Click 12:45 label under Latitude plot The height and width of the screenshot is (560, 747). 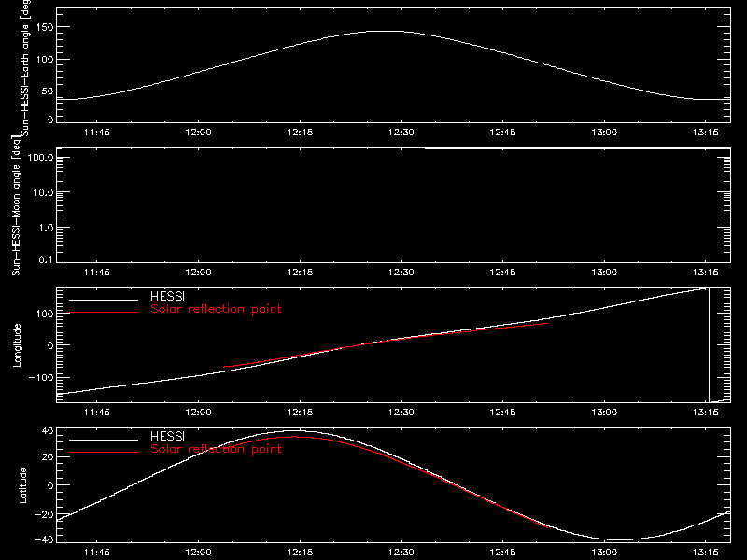click(x=502, y=553)
